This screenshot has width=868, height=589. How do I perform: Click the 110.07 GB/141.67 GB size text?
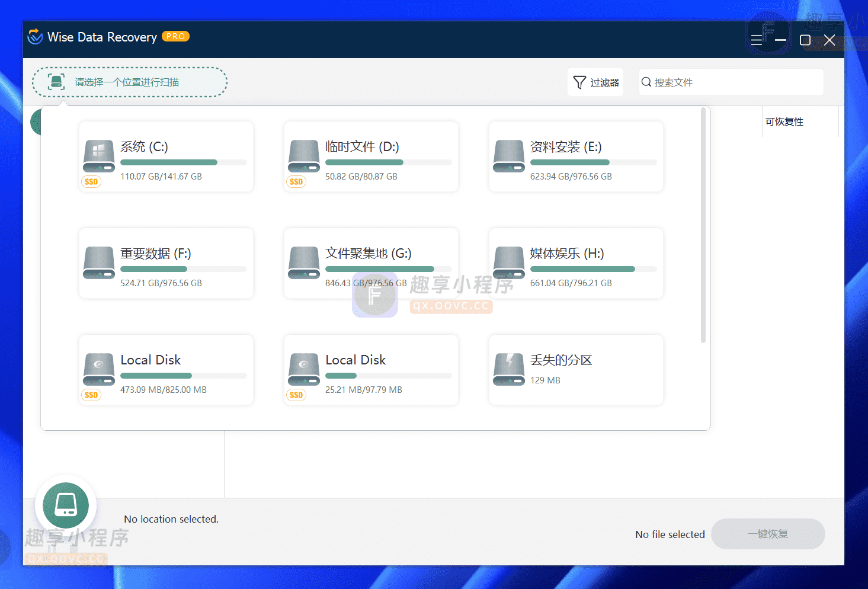tap(161, 177)
